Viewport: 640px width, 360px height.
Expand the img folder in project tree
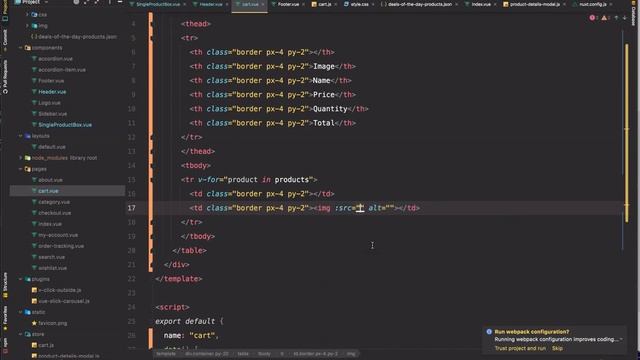click(x=27, y=25)
